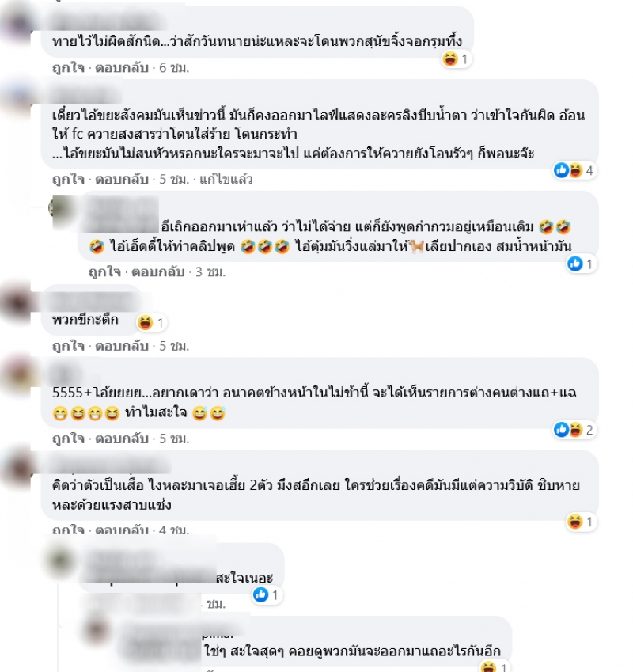The width and height of the screenshot is (633, 672).
Task: Reply to the first comment posted 6 ชม. ago
Action: pos(122,68)
